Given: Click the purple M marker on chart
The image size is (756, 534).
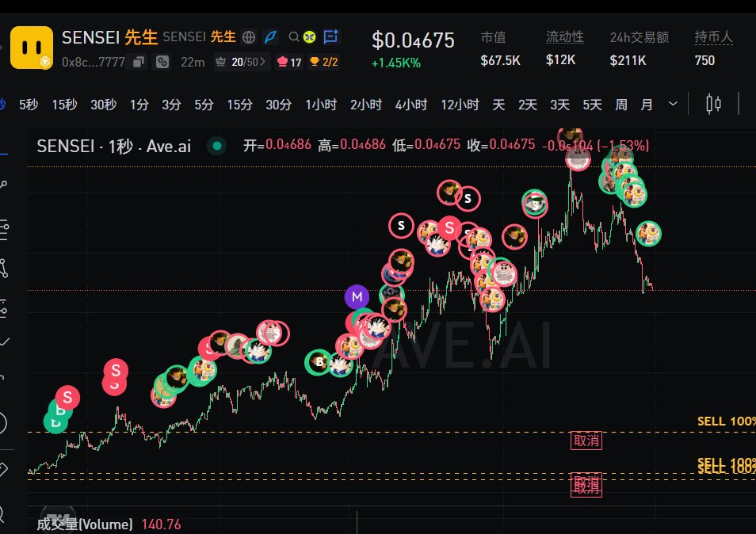Looking at the screenshot, I should point(357,297).
